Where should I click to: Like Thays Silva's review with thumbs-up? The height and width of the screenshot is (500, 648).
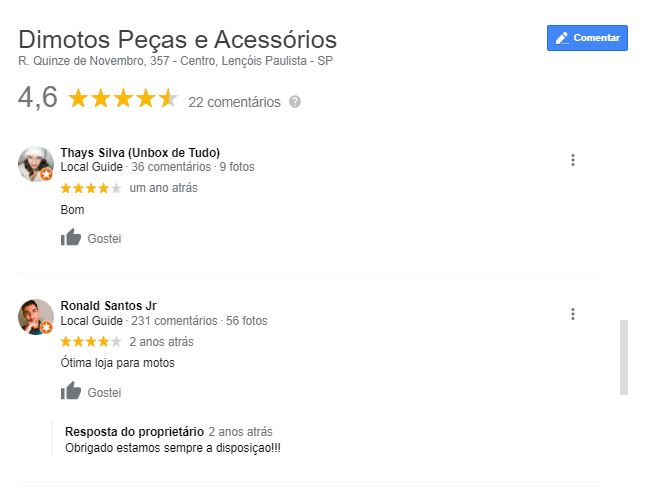coord(71,238)
